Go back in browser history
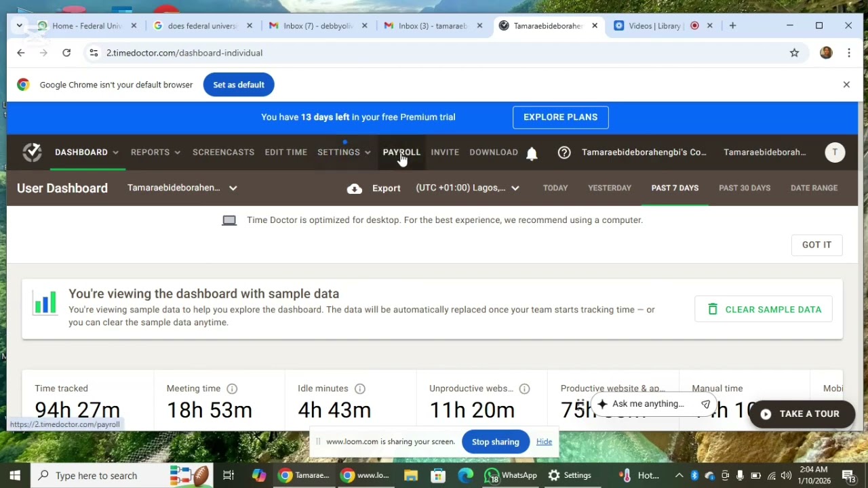Viewport: 868px width, 488px height. [x=21, y=53]
